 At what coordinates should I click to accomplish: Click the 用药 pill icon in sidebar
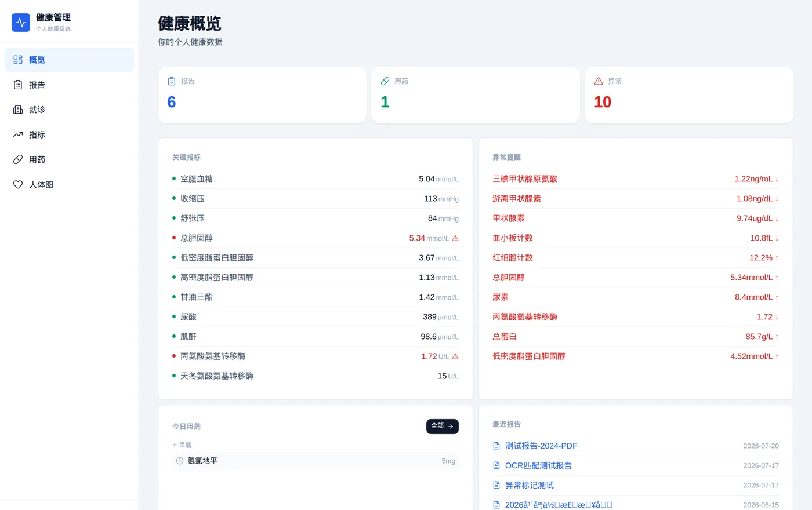pos(18,159)
